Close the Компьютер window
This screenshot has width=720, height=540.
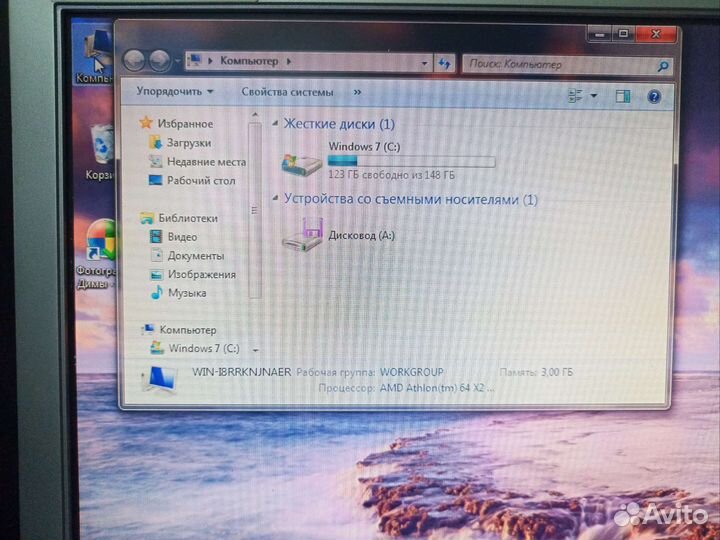[x=656, y=34]
